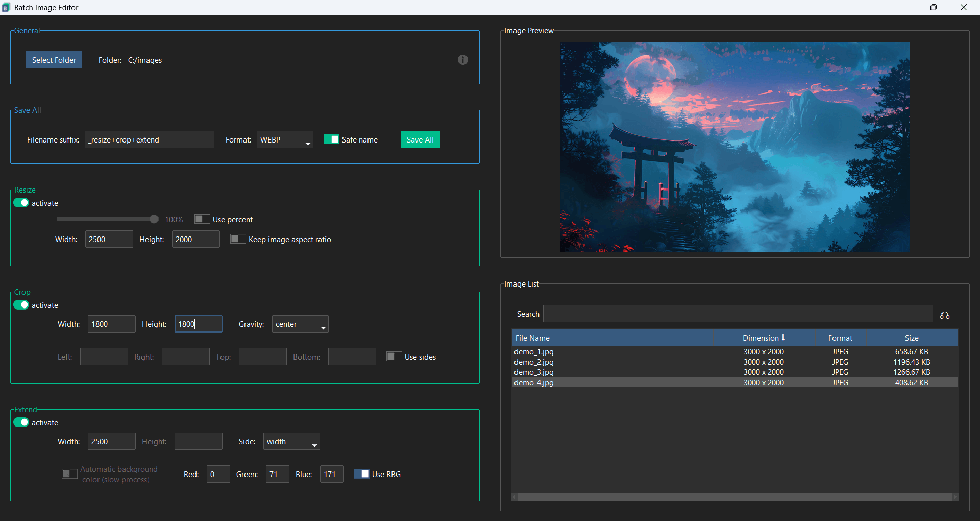The width and height of the screenshot is (980, 521).
Task: Sort list by File Name column
Action: coord(612,338)
